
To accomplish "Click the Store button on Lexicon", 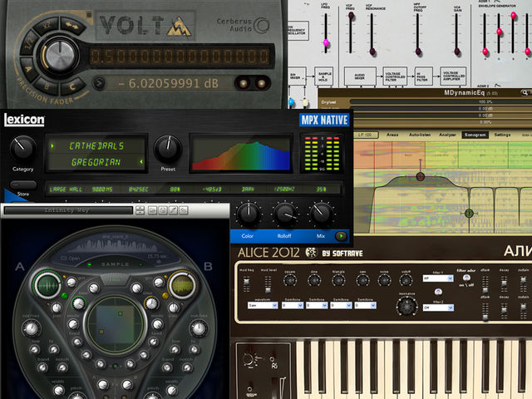I will coord(23,185).
